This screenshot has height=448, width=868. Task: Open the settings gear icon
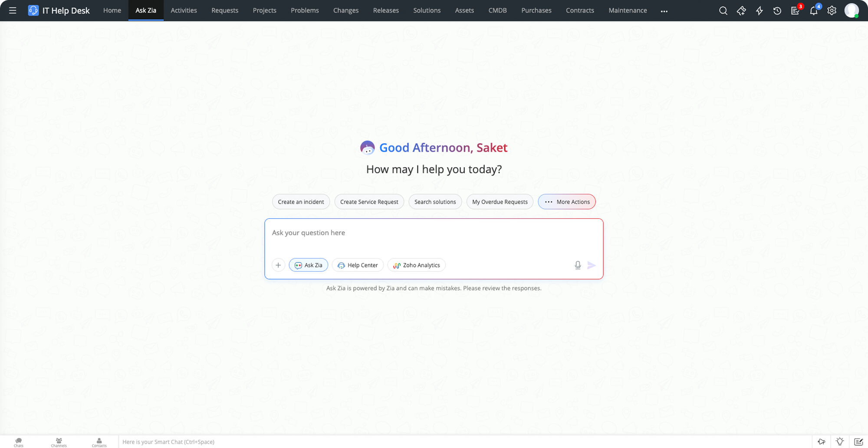point(832,11)
